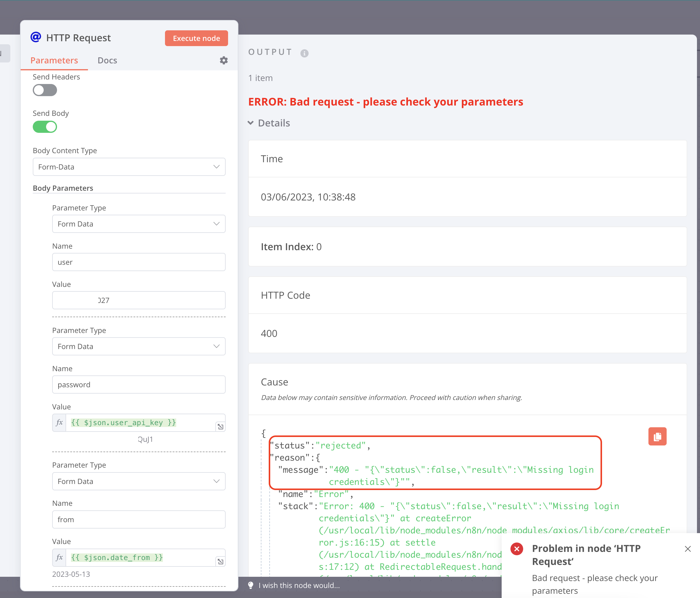Click the red error icon in notification
Viewport: 700px width, 598px height.
[x=517, y=549]
